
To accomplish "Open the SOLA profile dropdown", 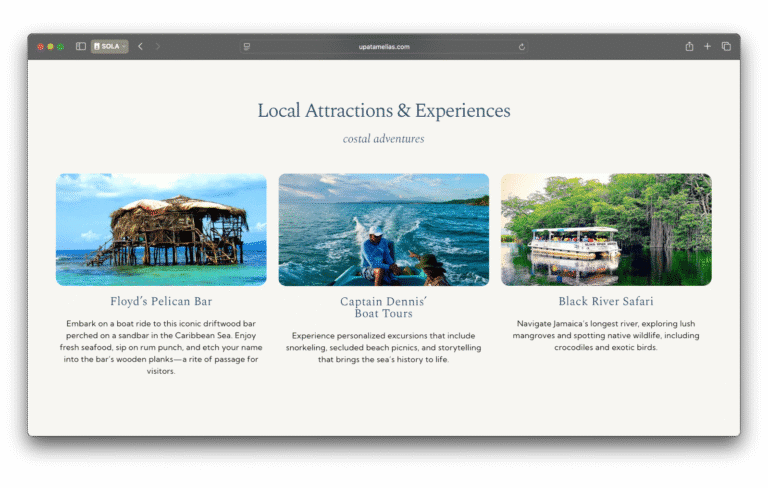I will pyautogui.click(x=109, y=46).
